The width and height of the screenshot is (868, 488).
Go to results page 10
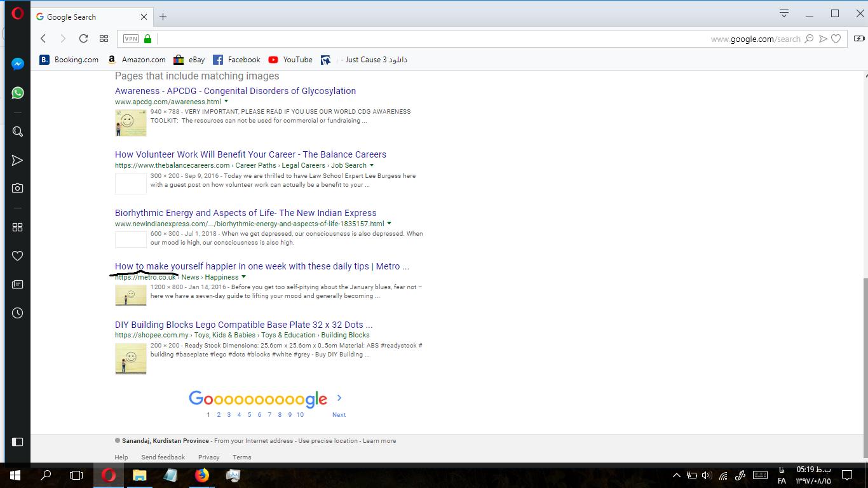300,414
